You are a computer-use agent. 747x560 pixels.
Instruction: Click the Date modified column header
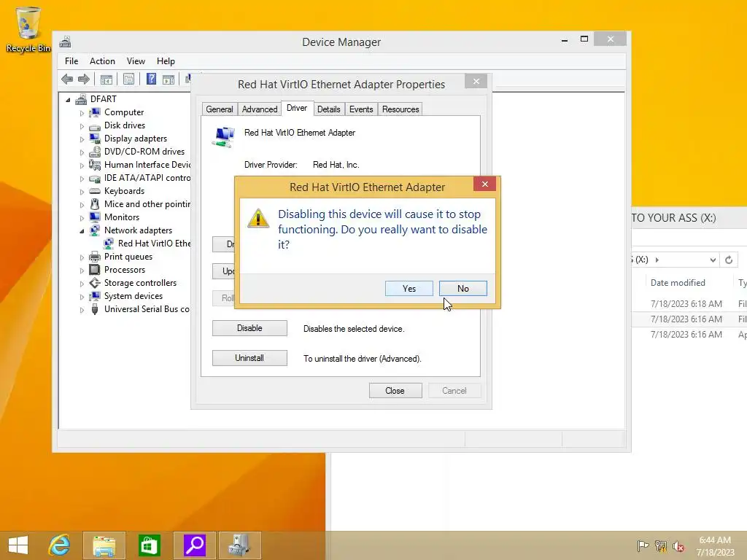click(x=678, y=283)
